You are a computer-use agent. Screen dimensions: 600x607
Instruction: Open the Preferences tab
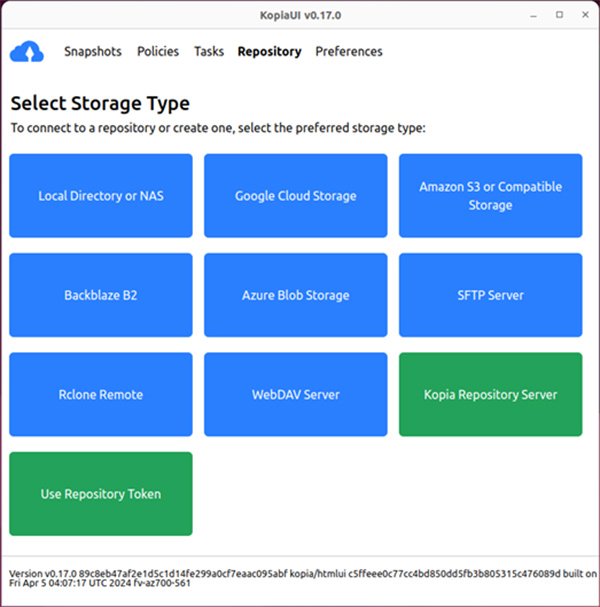(x=349, y=52)
